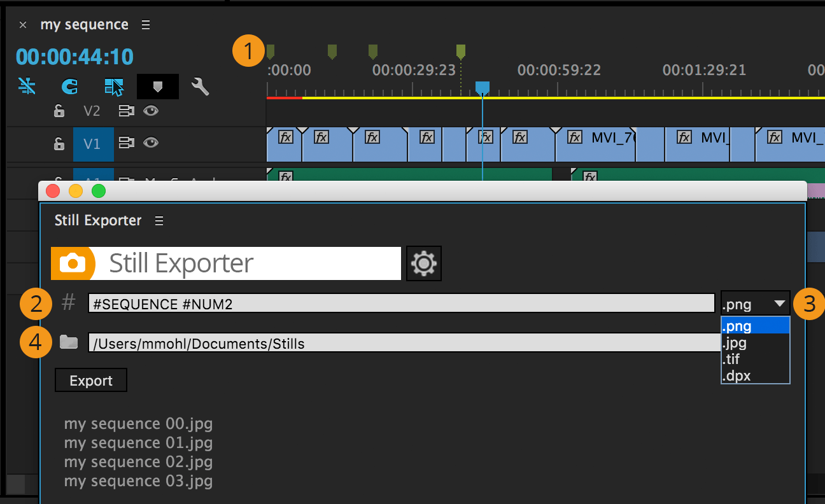The width and height of the screenshot is (825, 504).
Task: Click the nest sequences icon in timeline toolbar
Action: click(113, 86)
